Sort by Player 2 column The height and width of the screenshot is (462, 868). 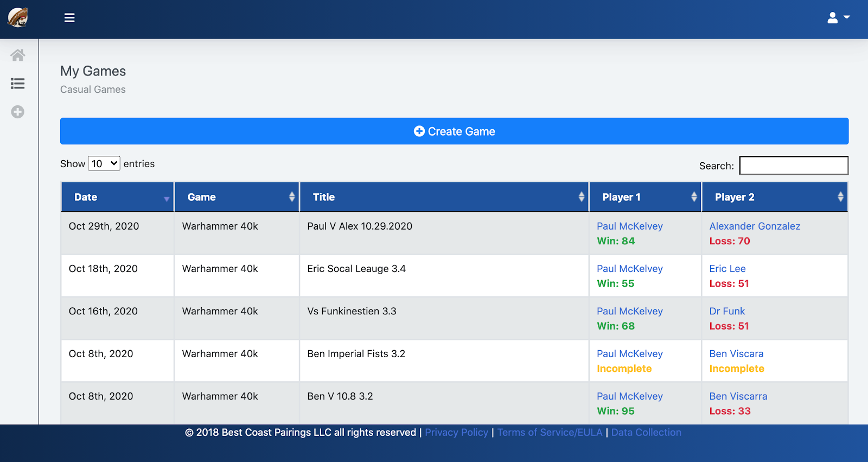[x=775, y=197]
